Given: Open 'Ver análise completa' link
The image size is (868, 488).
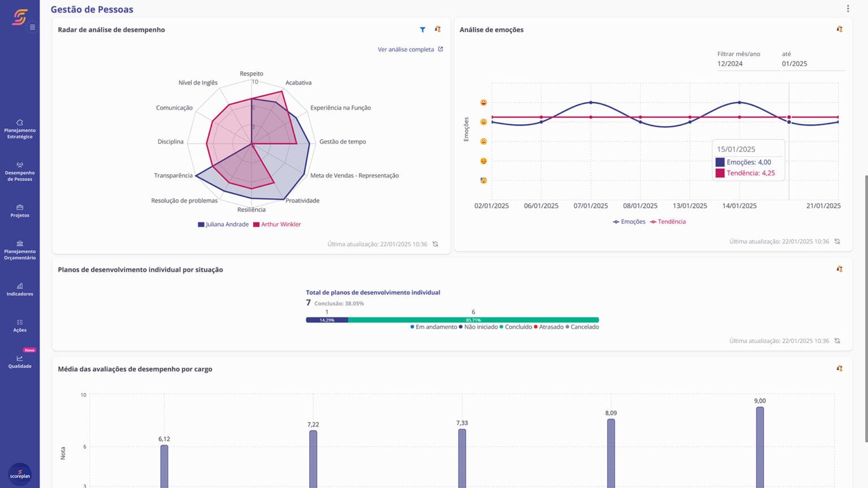Looking at the screenshot, I should (406, 49).
